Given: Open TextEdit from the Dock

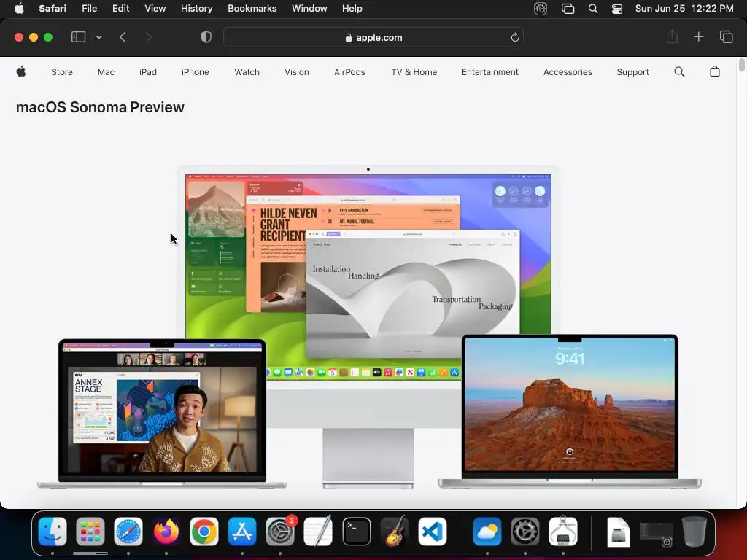Looking at the screenshot, I should coord(318,531).
